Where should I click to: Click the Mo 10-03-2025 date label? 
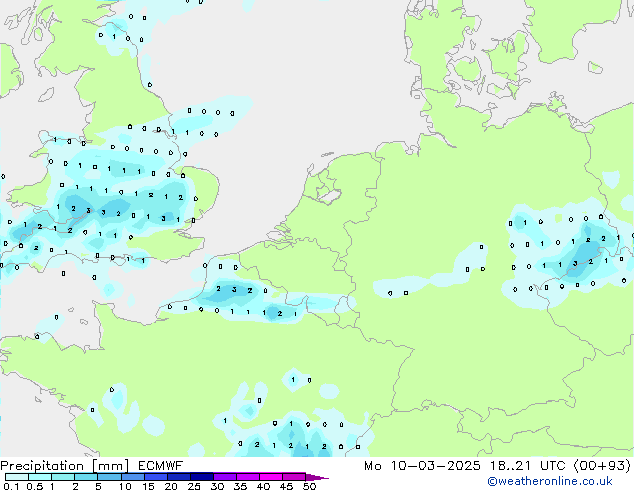(x=412, y=466)
